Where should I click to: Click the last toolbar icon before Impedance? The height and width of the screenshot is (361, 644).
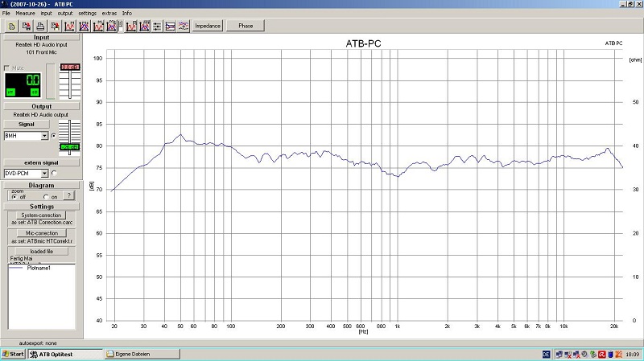tap(184, 26)
